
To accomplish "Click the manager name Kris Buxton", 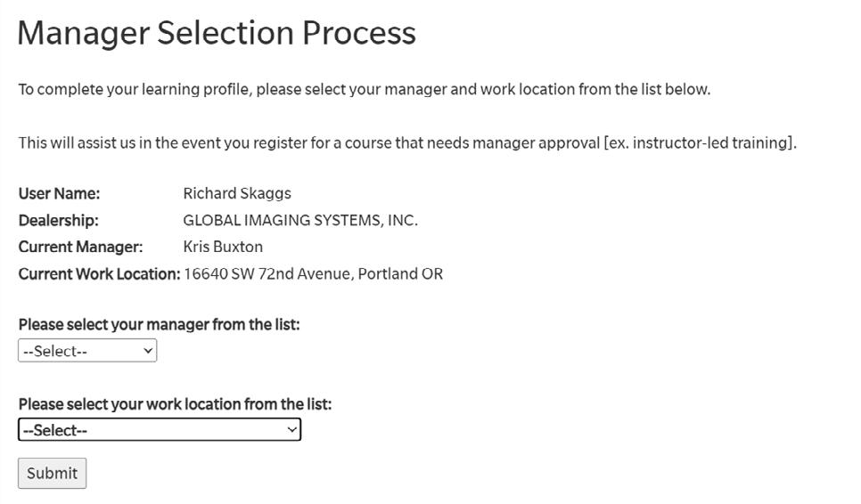I will [x=223, y=247].
